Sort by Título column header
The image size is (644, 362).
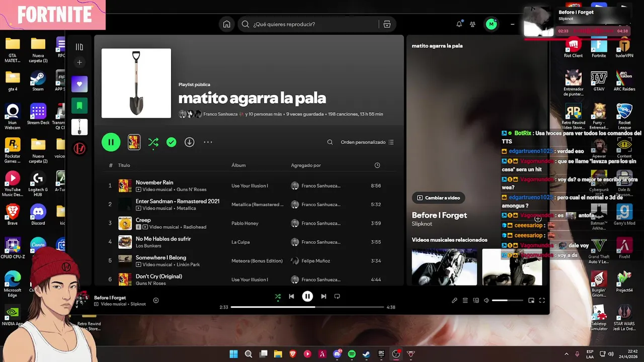(x=124, y=165)
